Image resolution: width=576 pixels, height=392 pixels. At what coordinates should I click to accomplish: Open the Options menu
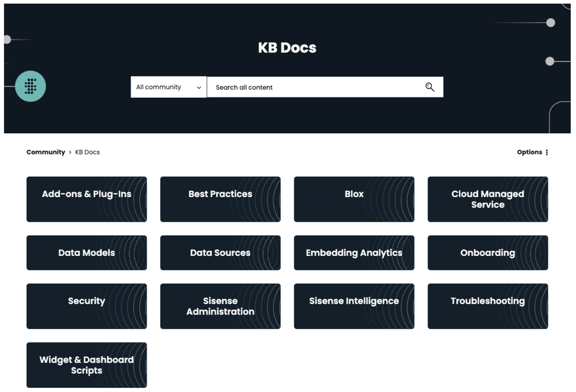529,152
